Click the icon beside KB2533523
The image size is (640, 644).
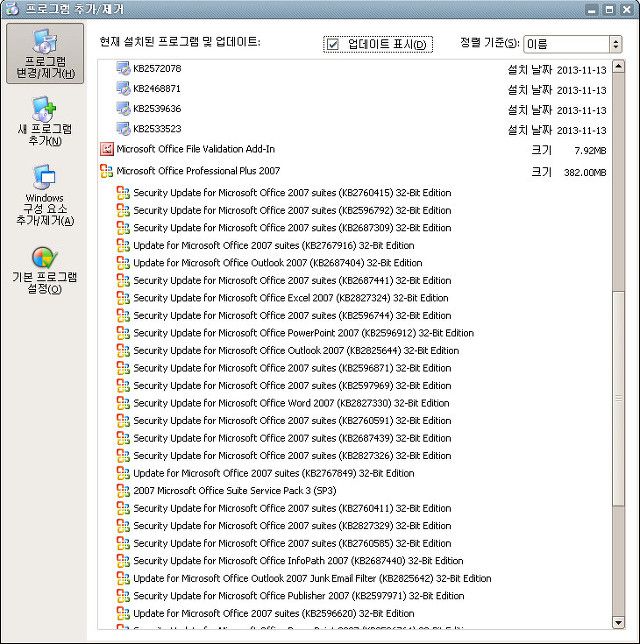(x=123, y=129)
